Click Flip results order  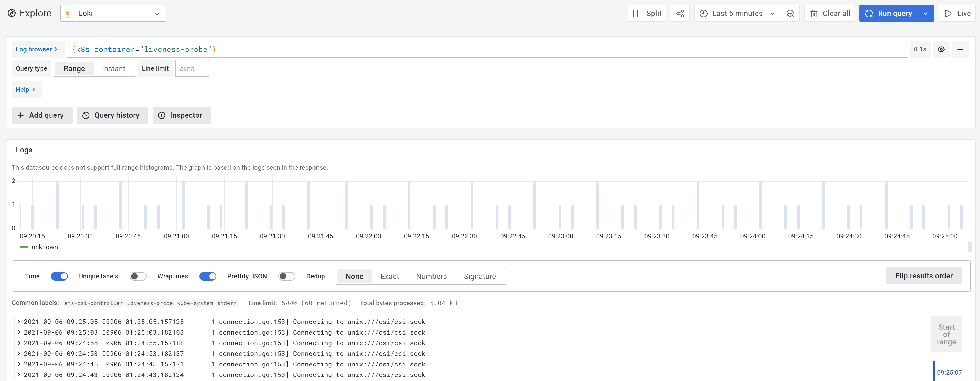pyautogui.click(x=924, y=275)
